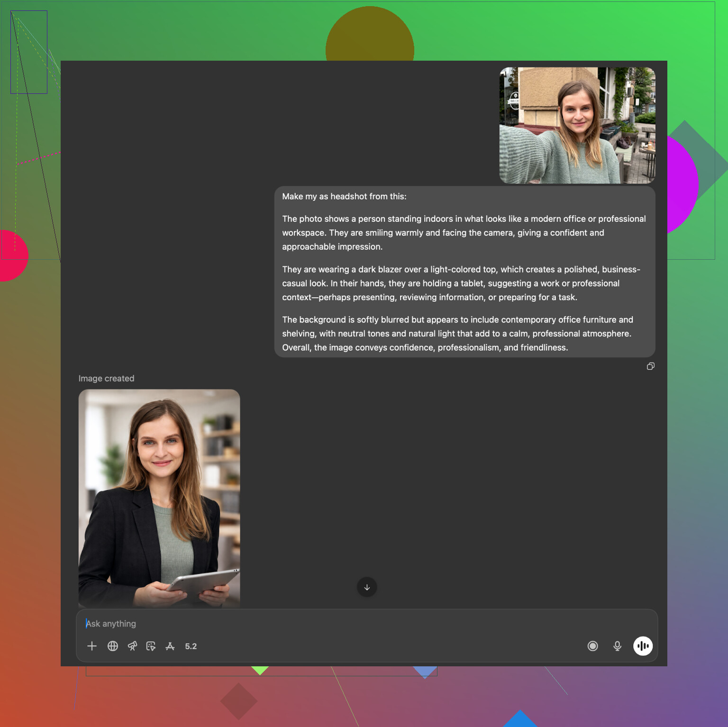Click the 'Make my as headshot' line
Screen dimensions: 728x727
tap(344, 197)
